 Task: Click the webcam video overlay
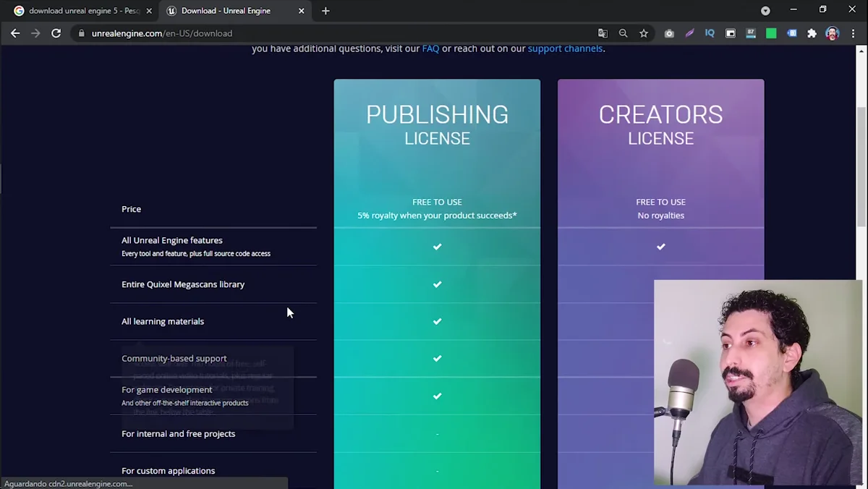click(x=758, y=383)
